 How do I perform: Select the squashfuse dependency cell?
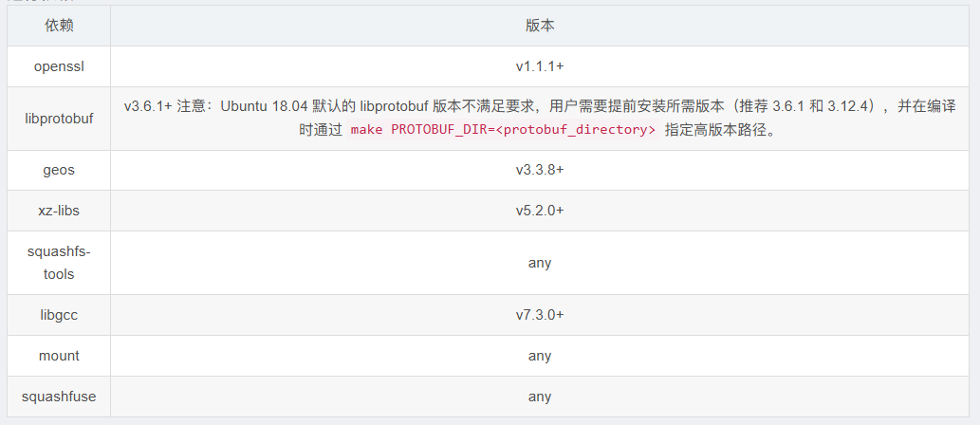coord(59,396)
